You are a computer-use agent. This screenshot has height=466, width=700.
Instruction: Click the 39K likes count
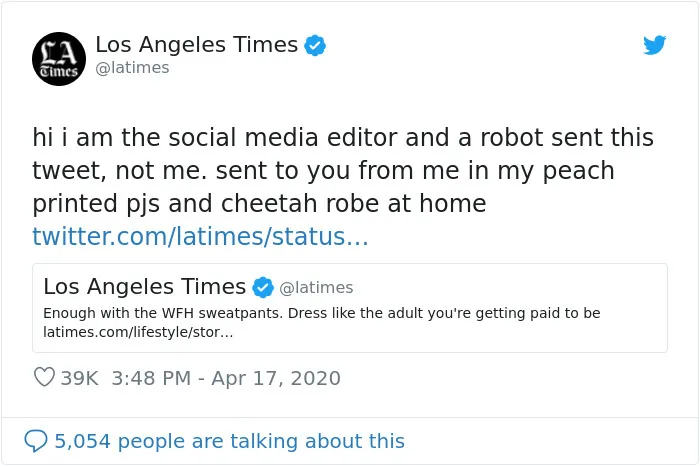click(x=79, y=378)
